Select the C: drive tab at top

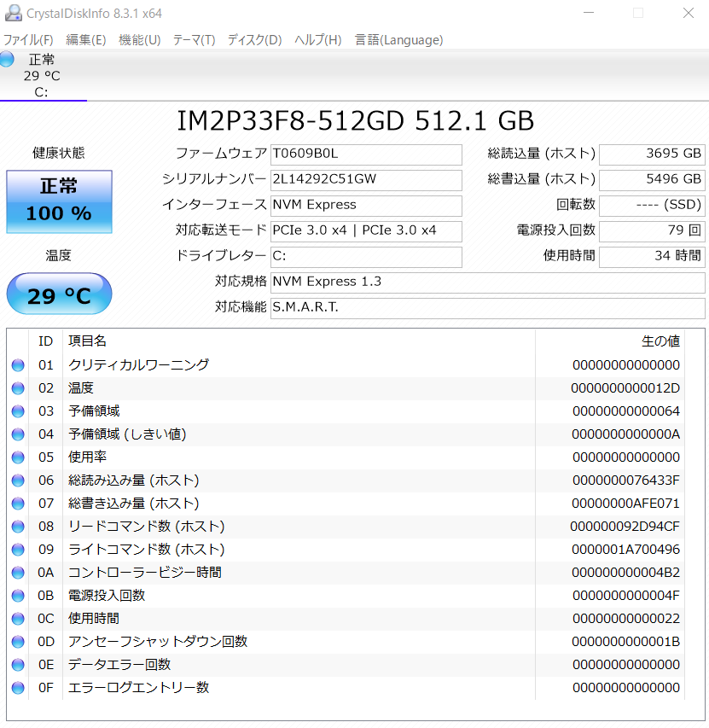pos(42,76)
